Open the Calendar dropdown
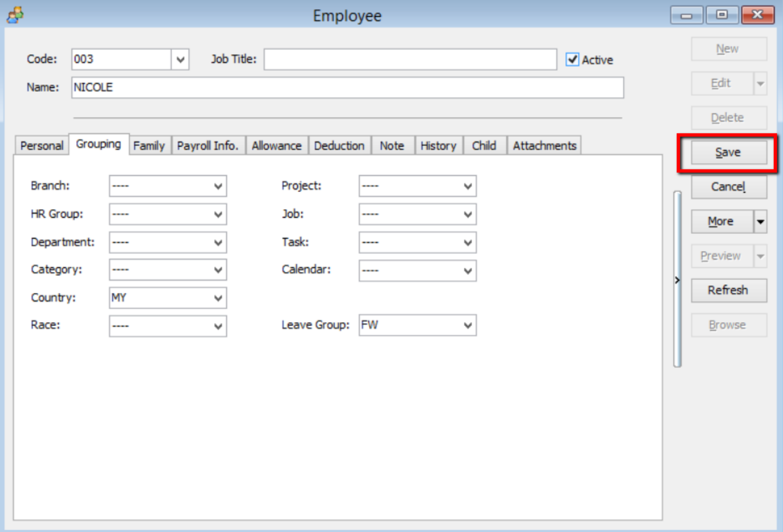The width and height of the screenshot is (783, 532). click(x=467, y=270)
